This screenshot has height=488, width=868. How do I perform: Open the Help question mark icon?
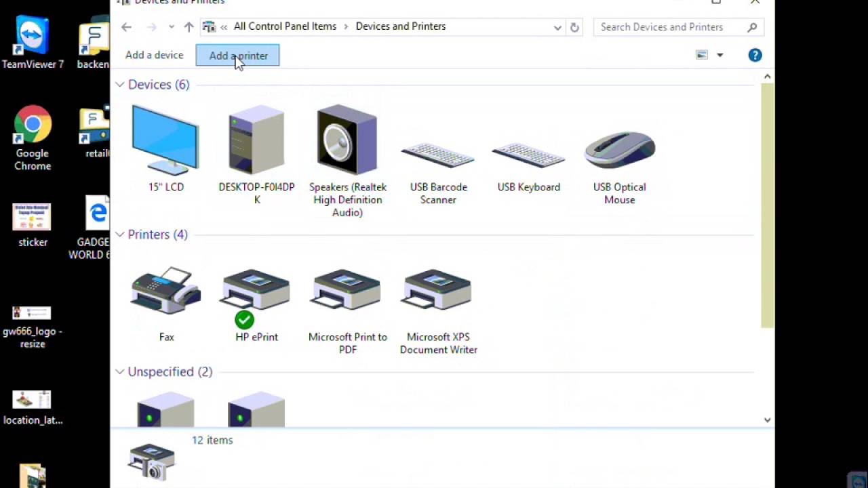click(x=755, y=56)
